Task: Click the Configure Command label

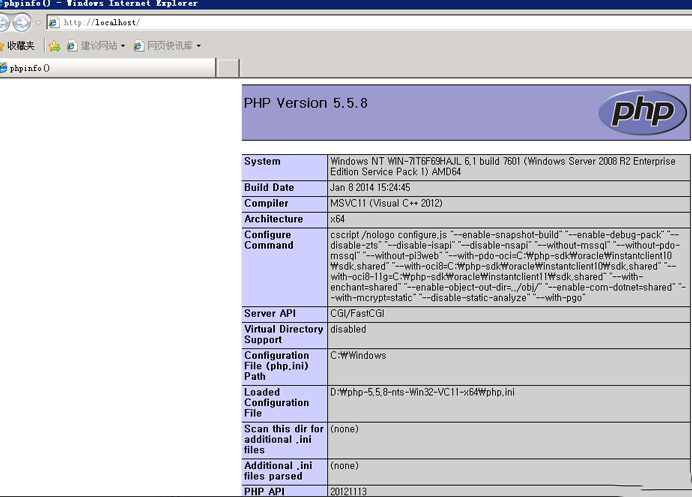Action: point(269,240)
